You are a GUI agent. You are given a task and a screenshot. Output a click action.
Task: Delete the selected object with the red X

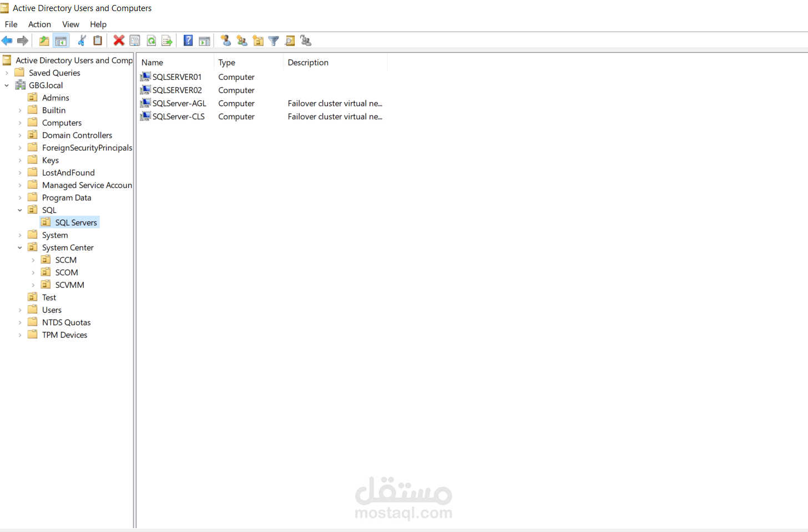point(119,40)
